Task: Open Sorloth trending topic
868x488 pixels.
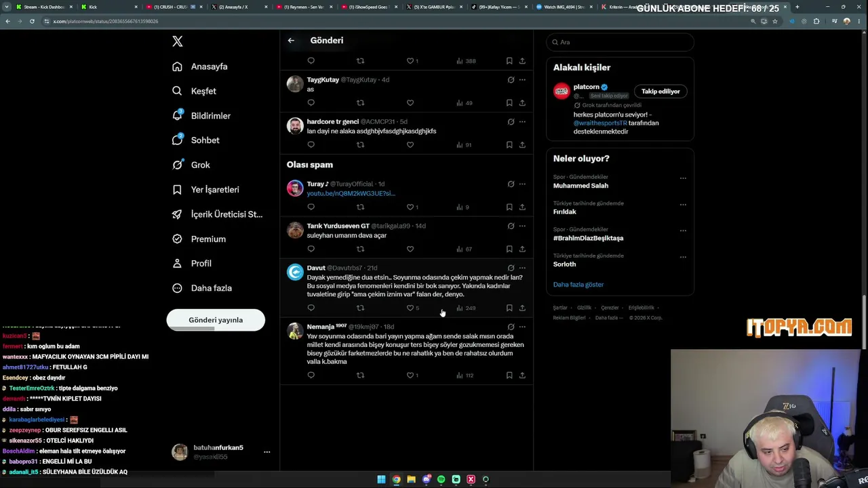Action: pos(564,264)
